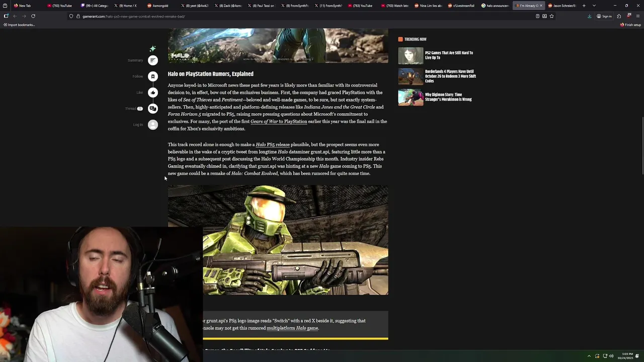644x362 pixels.
Task: Switch to the halo announcement Google tab
Action: tap(495, 6)
